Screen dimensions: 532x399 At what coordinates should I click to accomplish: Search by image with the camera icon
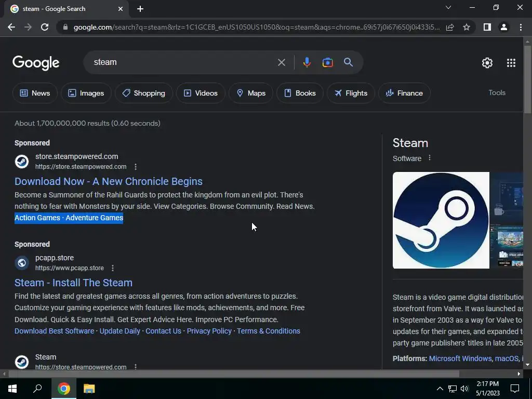pyautogui.click(x=327, y=62)
